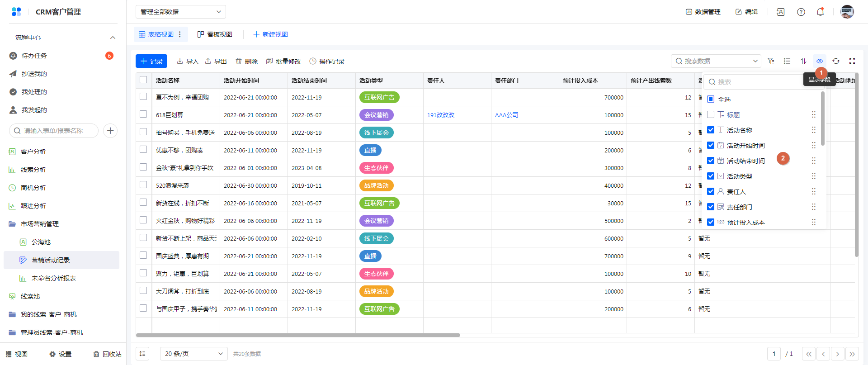Click the 搜索数据 search field
The height and width of the screenshot is (365, 868).
(x=714, y=61)
